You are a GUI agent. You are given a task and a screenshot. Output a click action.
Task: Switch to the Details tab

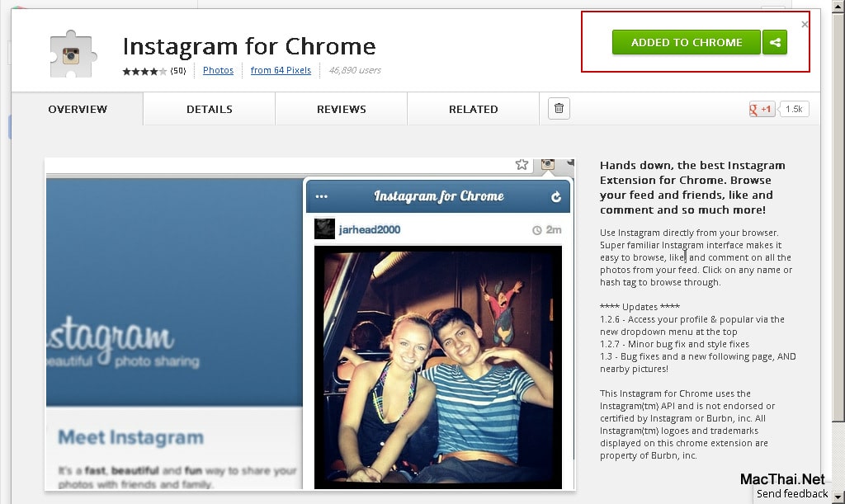[x=209, y=110]
